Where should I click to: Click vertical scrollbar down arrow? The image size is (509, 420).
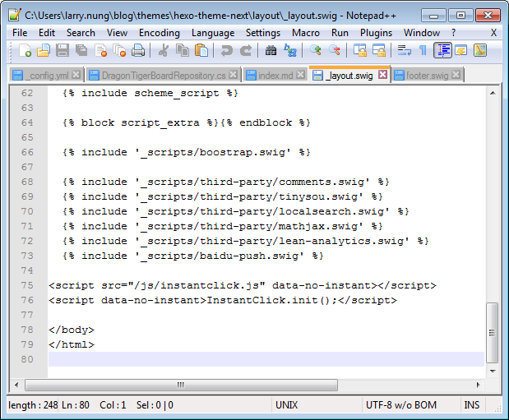493,371
